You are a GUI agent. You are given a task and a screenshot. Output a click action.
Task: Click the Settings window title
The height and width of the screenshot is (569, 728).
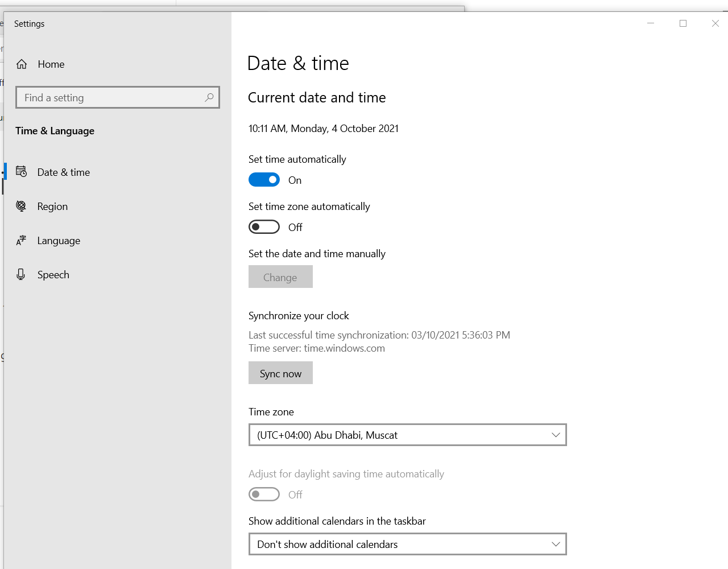pos(29,23)
